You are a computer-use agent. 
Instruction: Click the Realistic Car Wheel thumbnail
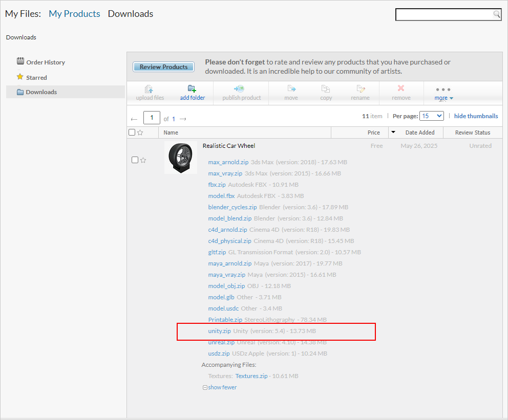(x=181, y=158)
